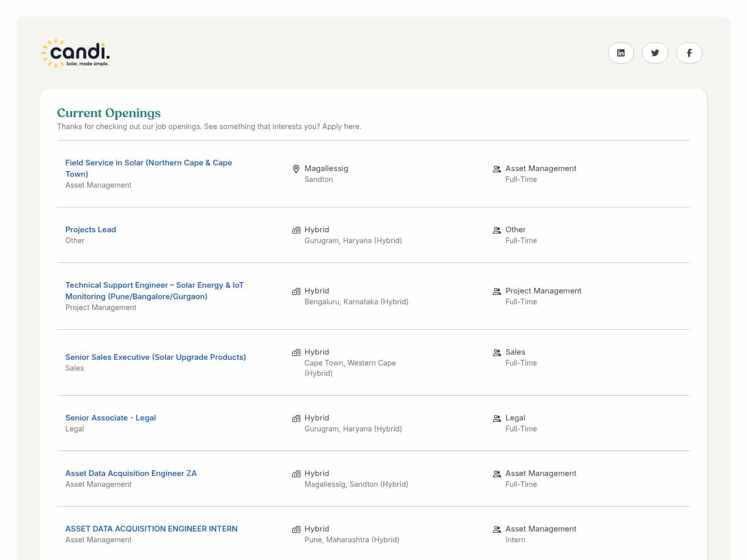Open Senior Sales Executive job posting
Viewport: 747px width, 560px height.
click(156, 357)
